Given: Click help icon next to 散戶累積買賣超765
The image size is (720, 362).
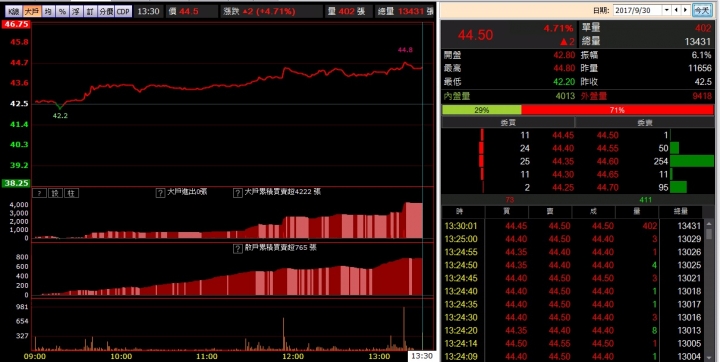Looking at the screenshot, I should 238,249.
